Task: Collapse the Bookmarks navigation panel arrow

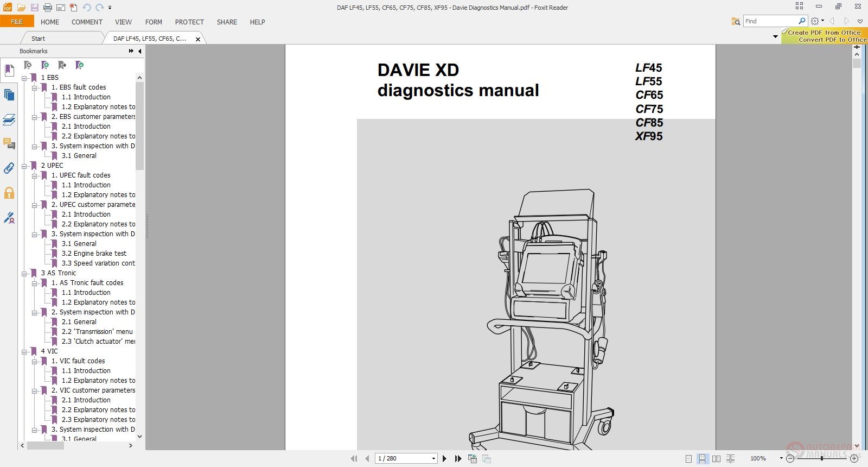Action: [x=139, y=51]
